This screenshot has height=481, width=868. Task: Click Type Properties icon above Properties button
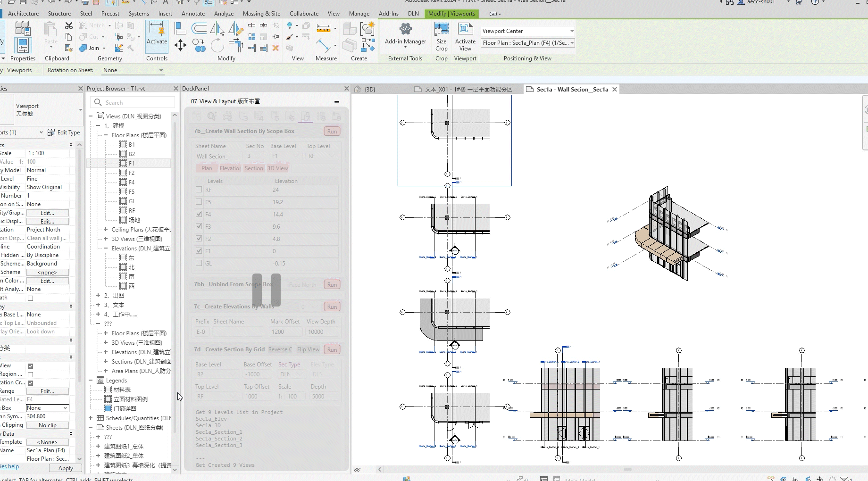coord(23,28)
